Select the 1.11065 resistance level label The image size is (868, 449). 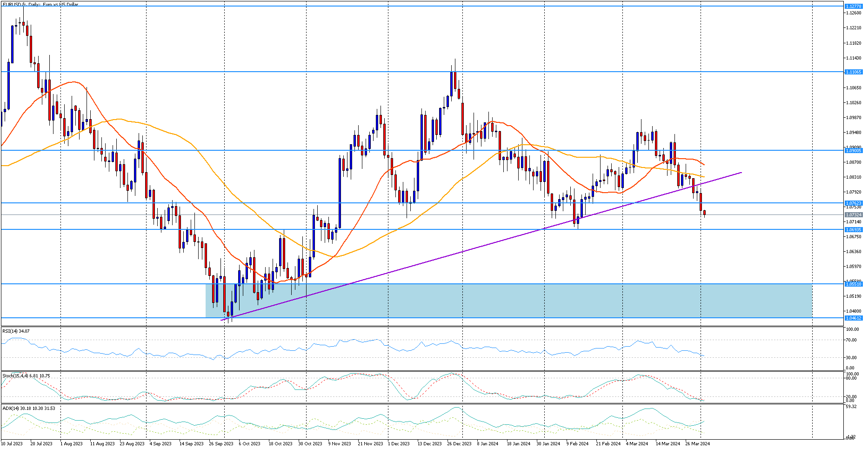coord(853,72)
